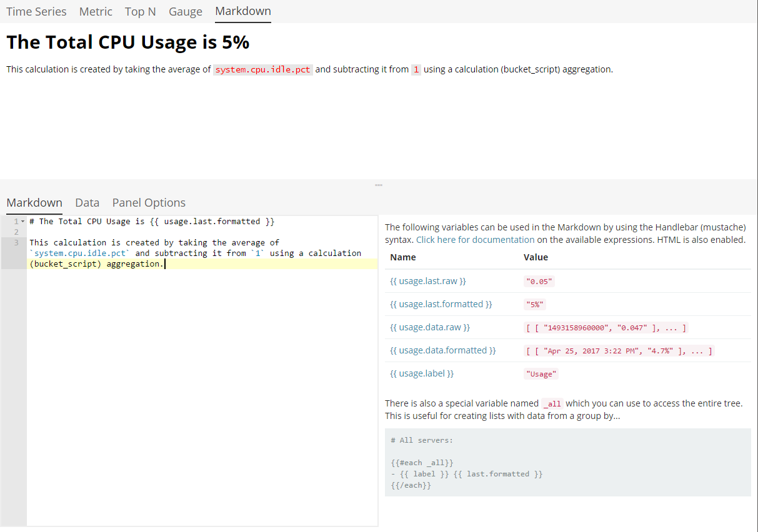Open the Data tab in the editor panel
This screenshot has height=532, width=758.
pyautogui.click(x=87, y=202)
